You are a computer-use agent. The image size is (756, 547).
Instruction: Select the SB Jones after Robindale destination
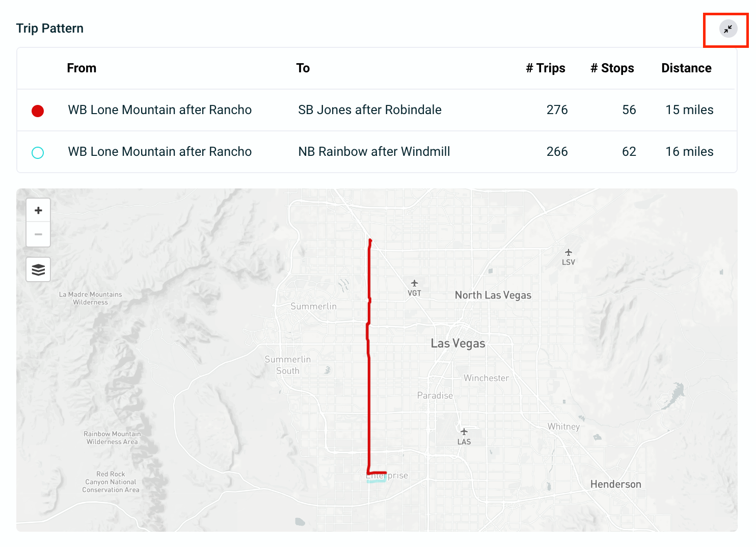[369, 110]
